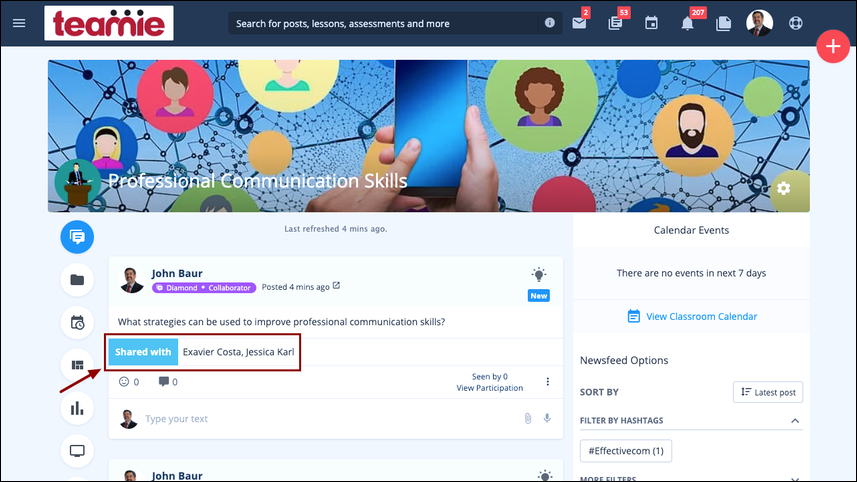This screenshot has width=857, height=482.
Task: Click the New label on the post
Action: coord(539,296)
